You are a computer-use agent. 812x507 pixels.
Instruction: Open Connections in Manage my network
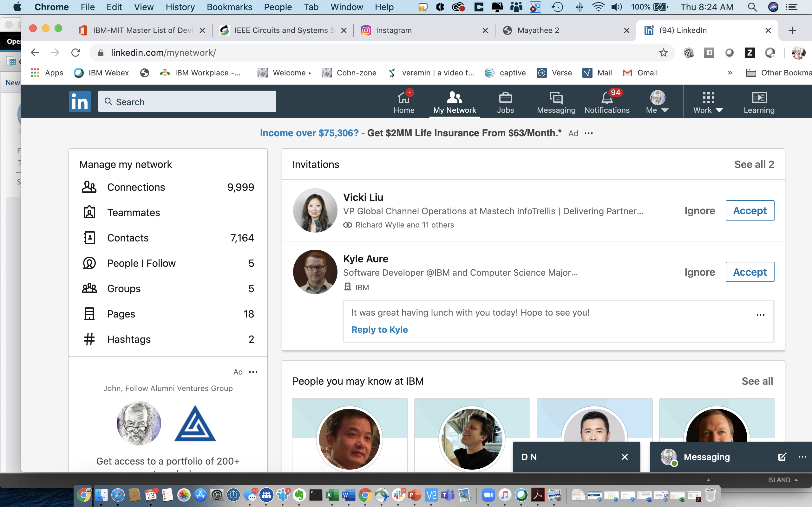(x=136, y=187)
